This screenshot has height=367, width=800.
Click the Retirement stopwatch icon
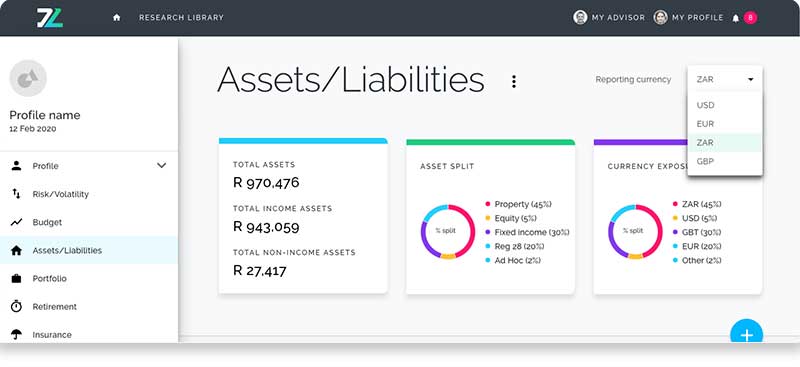17,306
